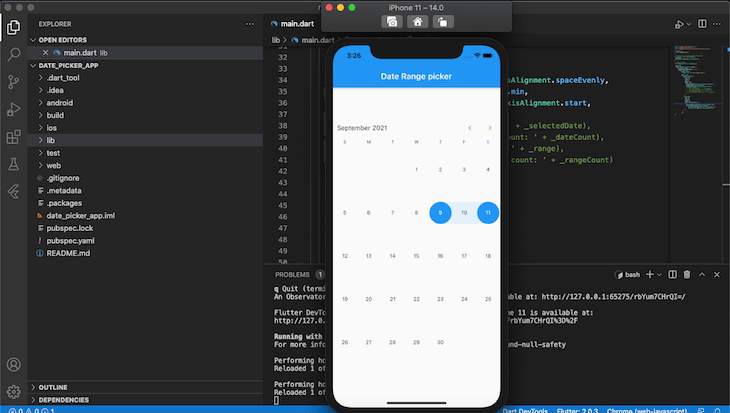Go to next month in calendar
The width and height of the screenshot is (730, 413).
489,128
